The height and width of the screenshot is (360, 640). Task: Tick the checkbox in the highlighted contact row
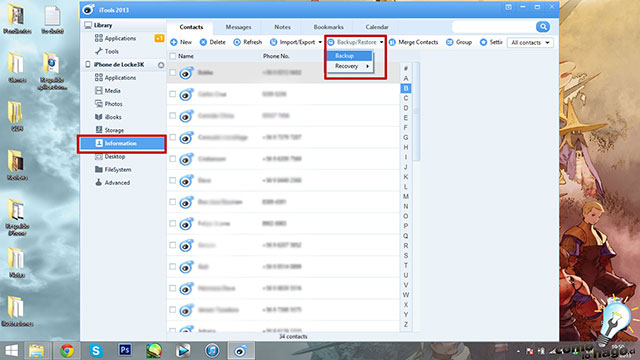coord(173,72)
